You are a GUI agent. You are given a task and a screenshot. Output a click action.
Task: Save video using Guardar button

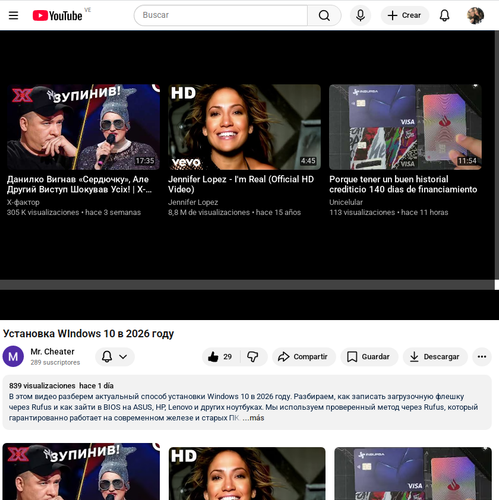point(369,357)
